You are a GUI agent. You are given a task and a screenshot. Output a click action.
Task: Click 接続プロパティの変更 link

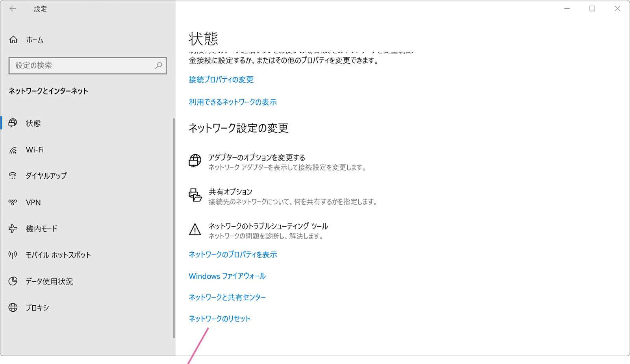[x=221, y=79]
